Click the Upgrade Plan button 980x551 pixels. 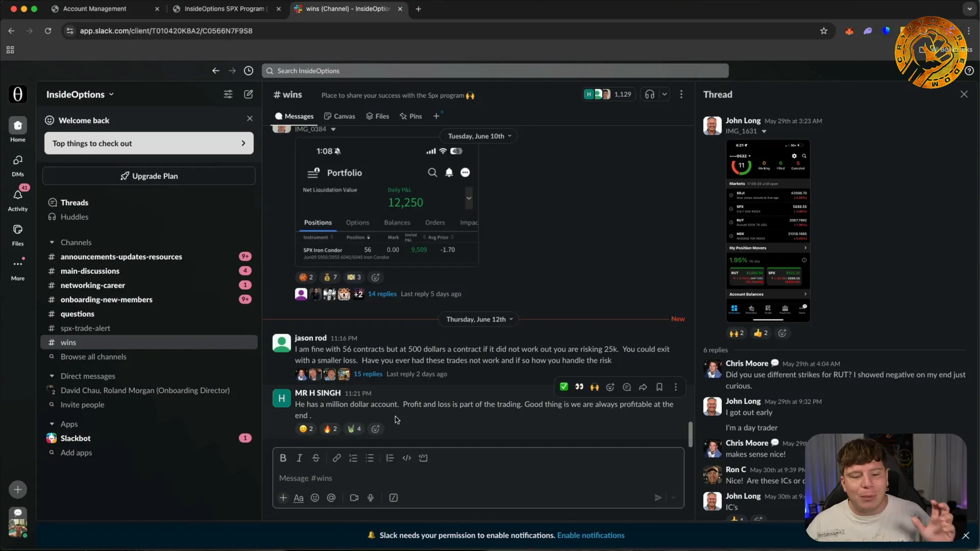tap(149, 176)
